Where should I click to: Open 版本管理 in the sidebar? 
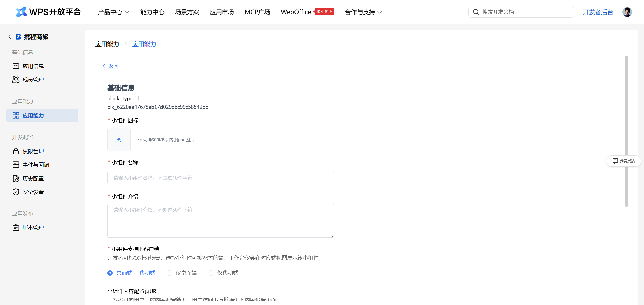coord(33,227)
